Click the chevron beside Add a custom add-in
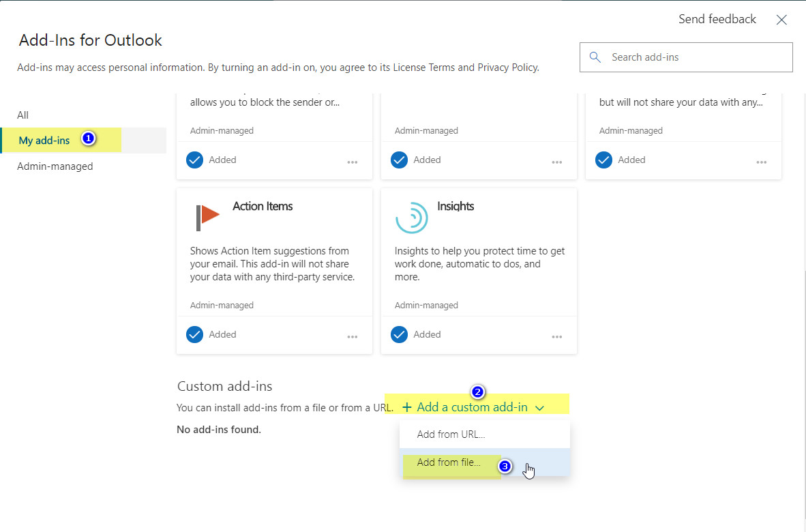 [x=540, y=408]
